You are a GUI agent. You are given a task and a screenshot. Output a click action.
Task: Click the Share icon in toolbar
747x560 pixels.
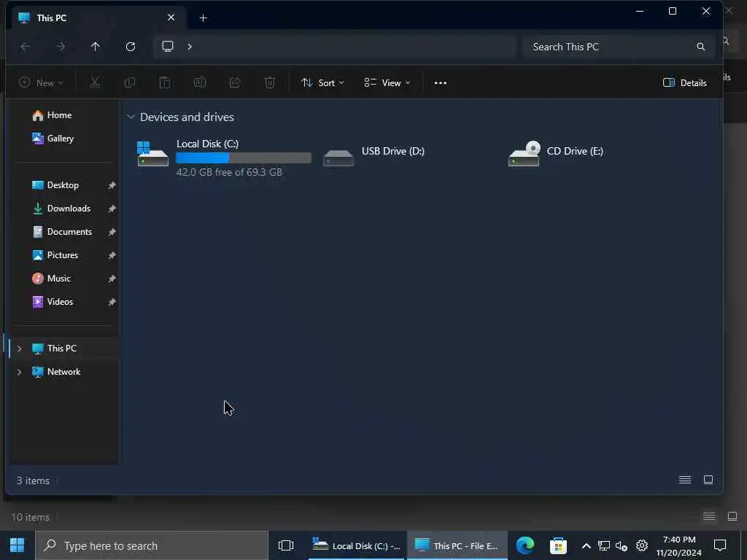[235, 83]
